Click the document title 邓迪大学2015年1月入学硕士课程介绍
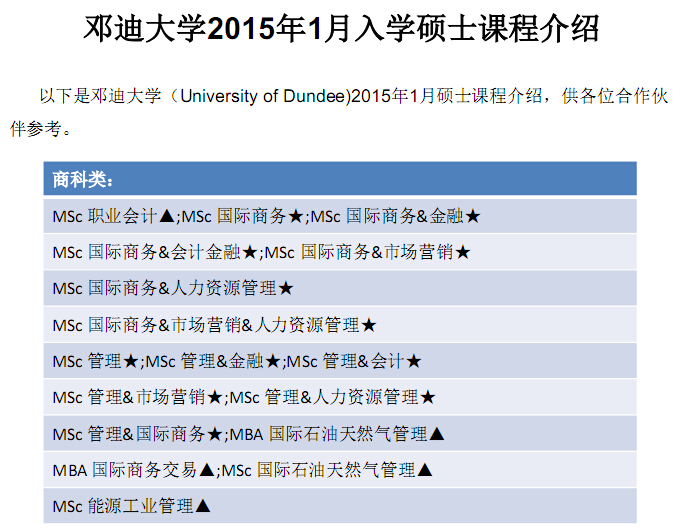Screen dimensions: 680x528 pos(341,29)
